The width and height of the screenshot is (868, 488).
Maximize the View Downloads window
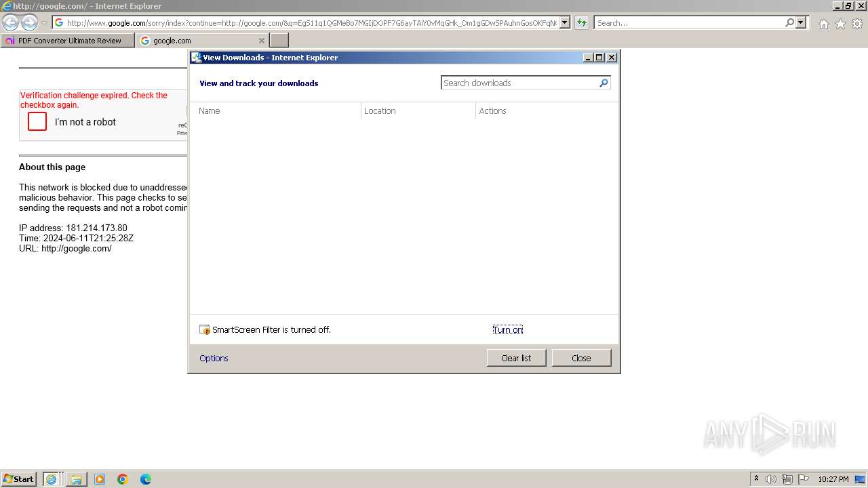[x=599, y=58]
